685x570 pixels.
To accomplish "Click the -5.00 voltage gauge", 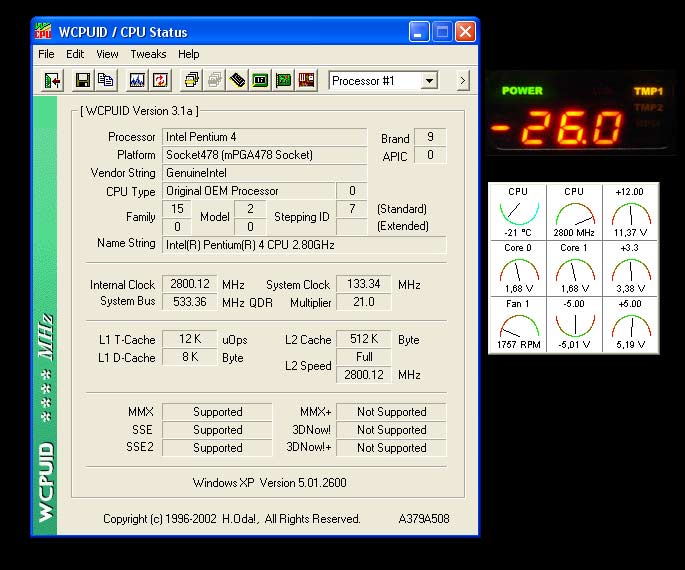I will (x=574, y=325).
